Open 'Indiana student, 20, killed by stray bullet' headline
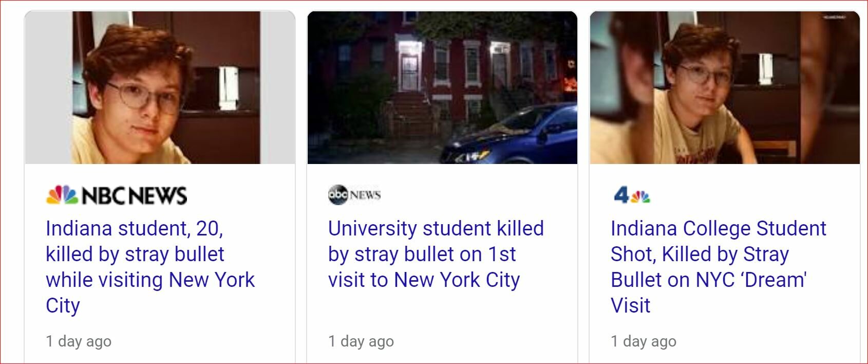The height and width of the screenshot is (364, 868). click(x=150, y=267)
